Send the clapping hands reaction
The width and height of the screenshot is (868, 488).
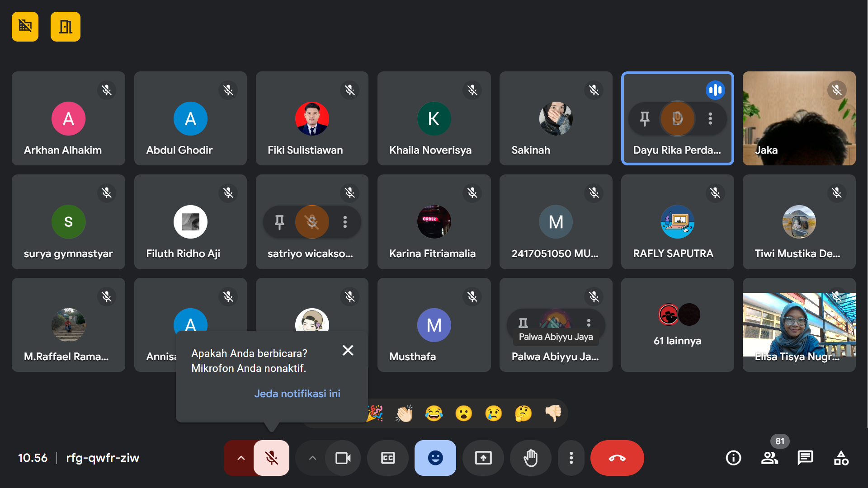pos(404,413)
